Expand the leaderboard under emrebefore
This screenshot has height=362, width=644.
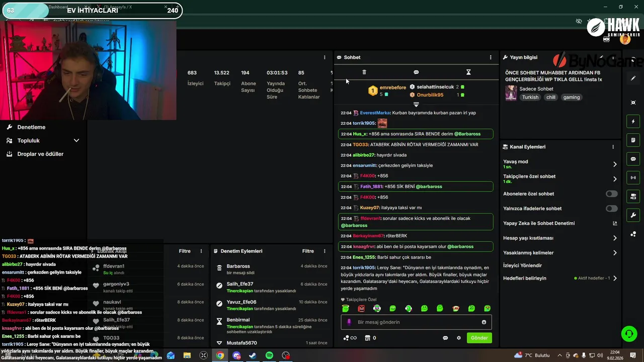click(416, 104)
